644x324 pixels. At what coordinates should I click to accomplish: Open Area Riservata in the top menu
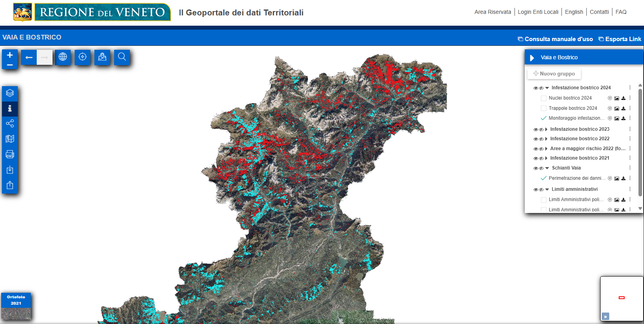click(x=493, y=12)
